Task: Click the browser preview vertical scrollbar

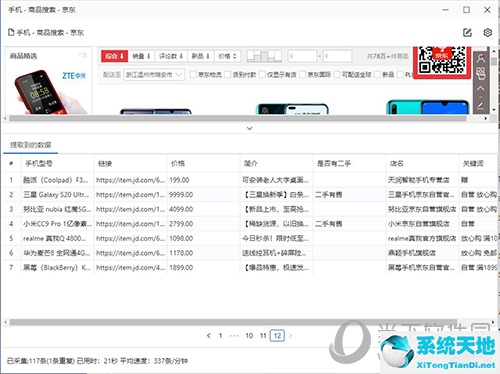Action: pos(494,61)
